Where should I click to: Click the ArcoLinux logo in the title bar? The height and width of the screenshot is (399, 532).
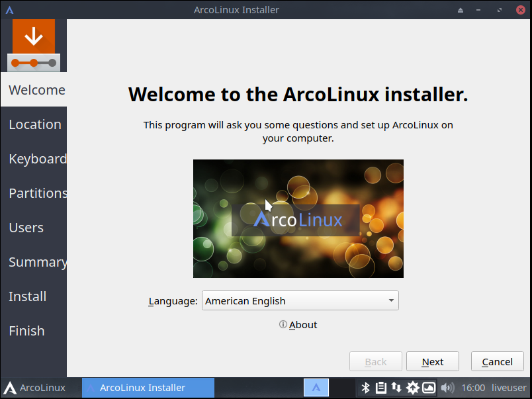(9, 10)
